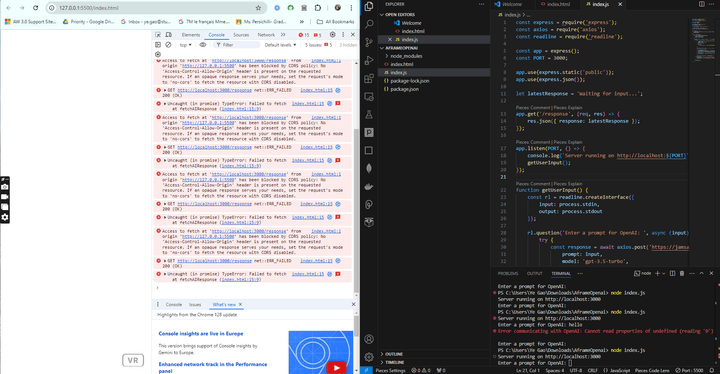Switch to the Issues drawer tab
The image size is (720, 374).
[x=195, y=305]
